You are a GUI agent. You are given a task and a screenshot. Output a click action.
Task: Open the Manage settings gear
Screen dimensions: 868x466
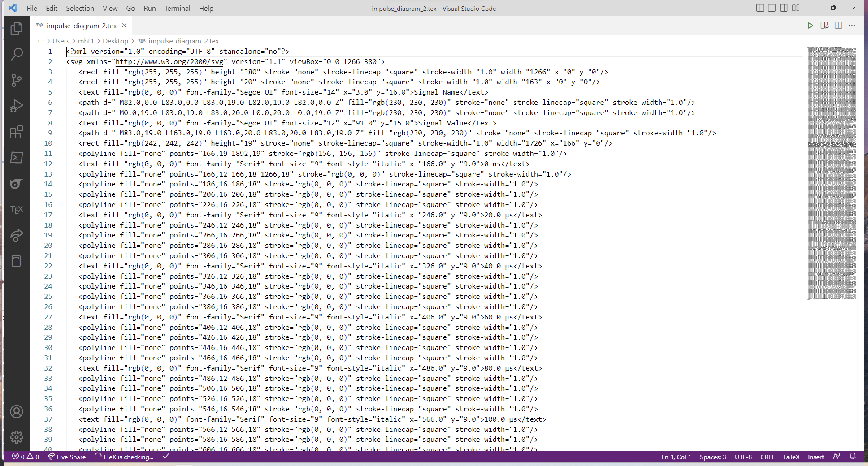(x=17, y=437)
